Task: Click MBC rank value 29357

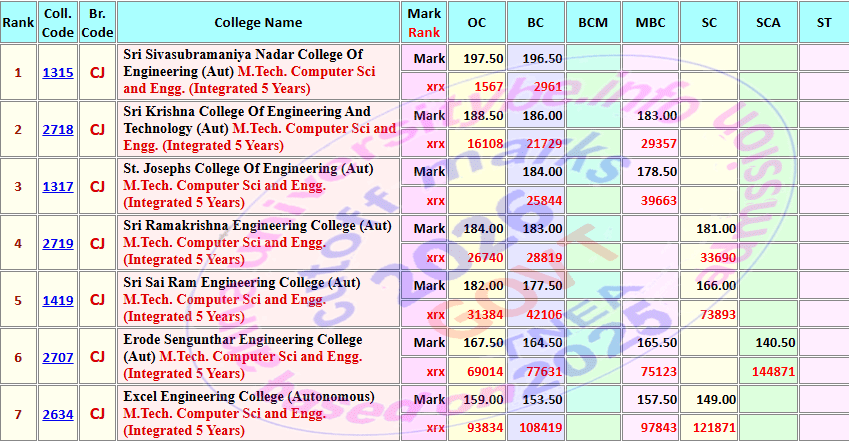Action: pyautogui.click(x=659, y=144)
